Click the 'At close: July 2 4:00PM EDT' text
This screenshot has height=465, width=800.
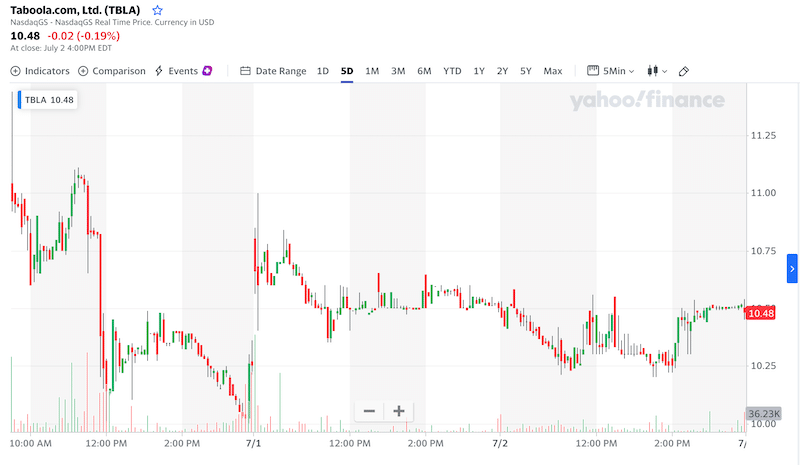61,48
